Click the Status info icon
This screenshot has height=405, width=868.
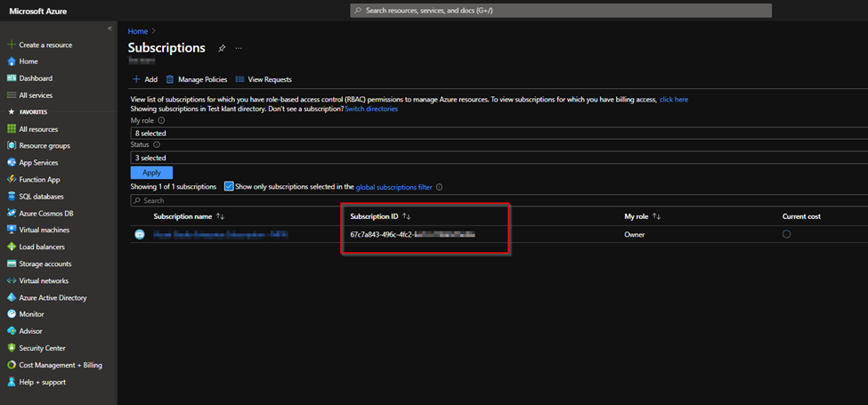156,145
